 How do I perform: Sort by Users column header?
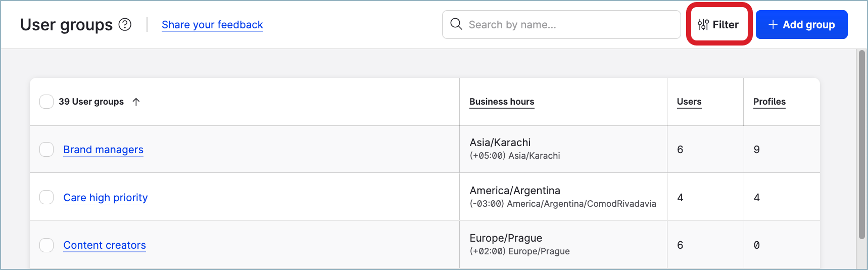click(x=689, y=102)
